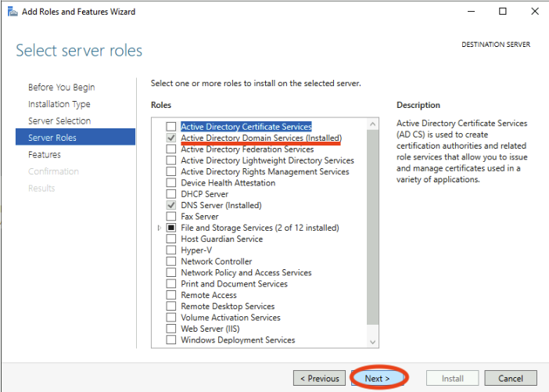
Task: Select Web Server (IIS) checkbox
Action: tap(170, 329)
